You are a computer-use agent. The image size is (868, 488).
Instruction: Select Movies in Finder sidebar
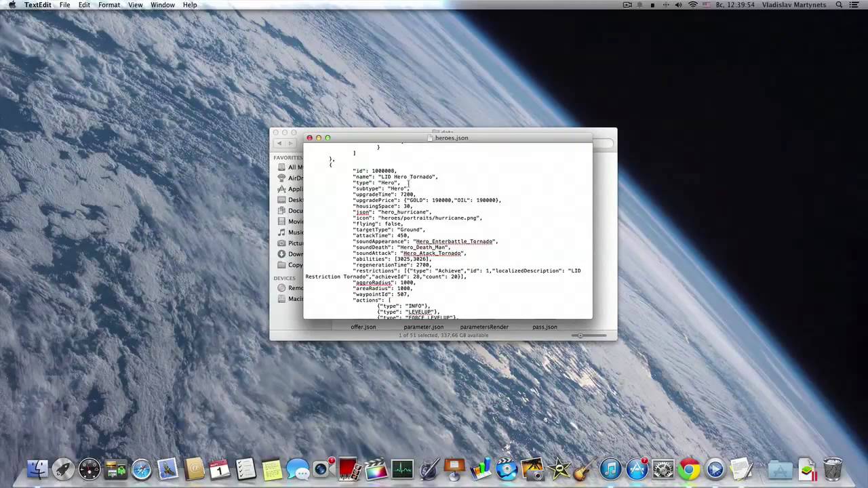point(290,222)
